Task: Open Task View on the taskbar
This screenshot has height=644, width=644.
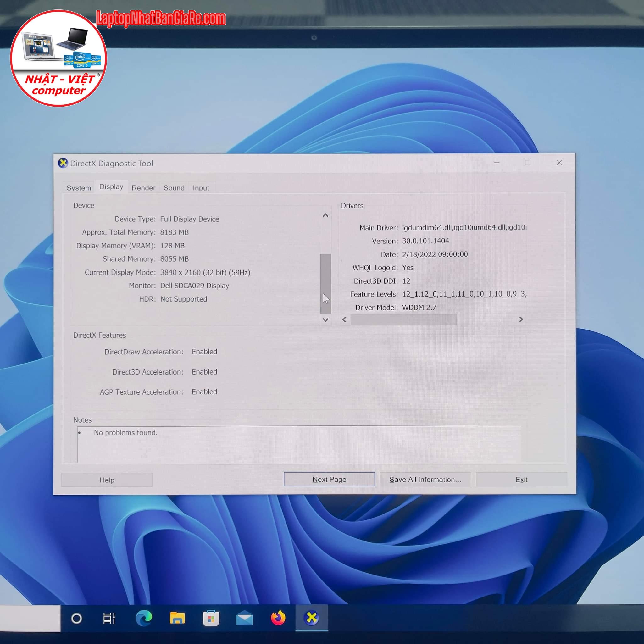Action: [x=109, y=619]
